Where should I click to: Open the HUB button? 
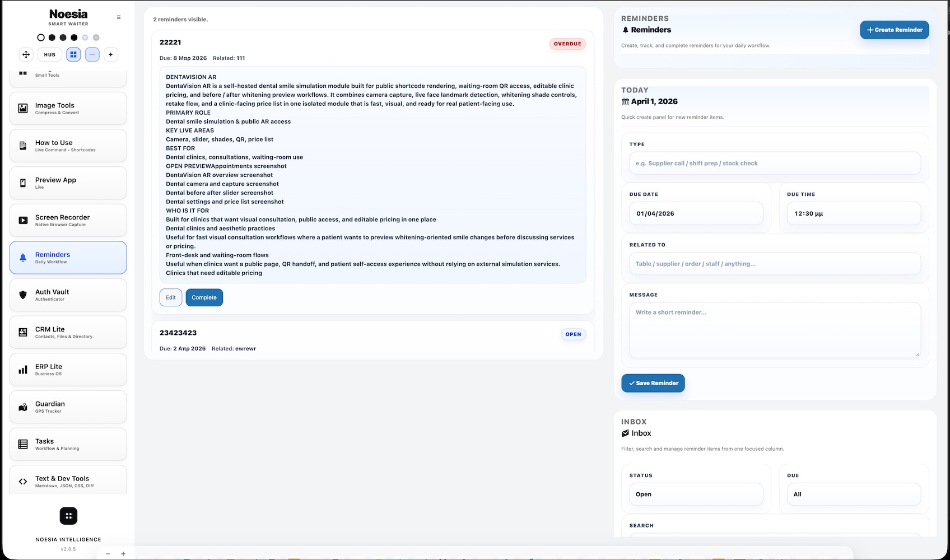click(x=50, y=54)
